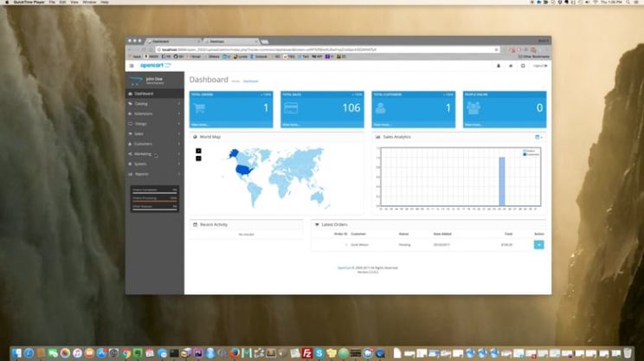Click View more link under Total Customers
The image size is (644, 361).
[383, 125]
